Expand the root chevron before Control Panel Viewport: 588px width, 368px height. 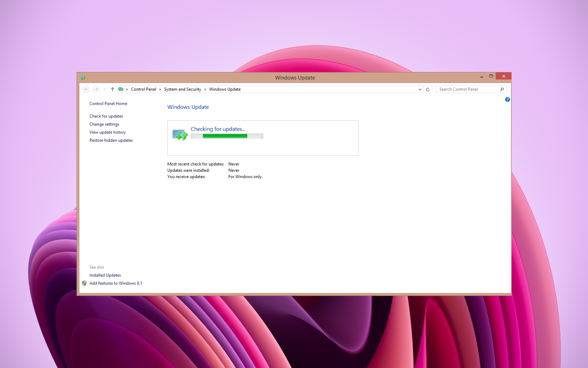tap(127, 89)
